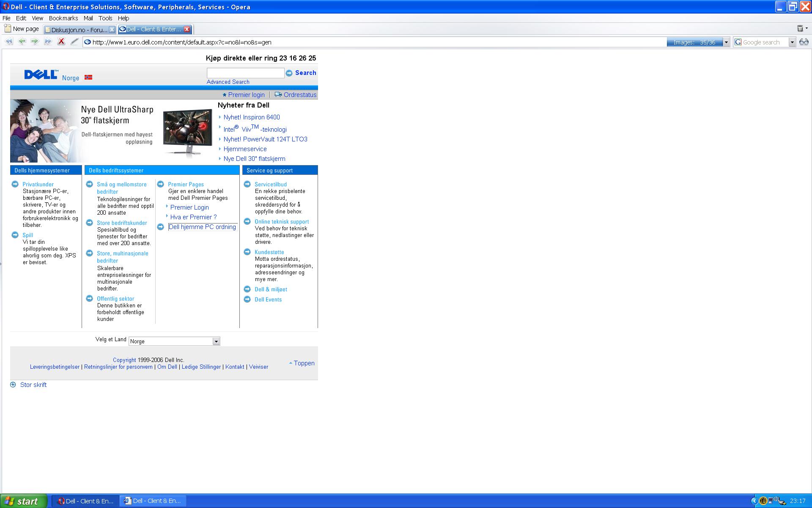Expand the hidden system tray icons arrow
This screenshot has width=812, height=508.
coord(754,501)
